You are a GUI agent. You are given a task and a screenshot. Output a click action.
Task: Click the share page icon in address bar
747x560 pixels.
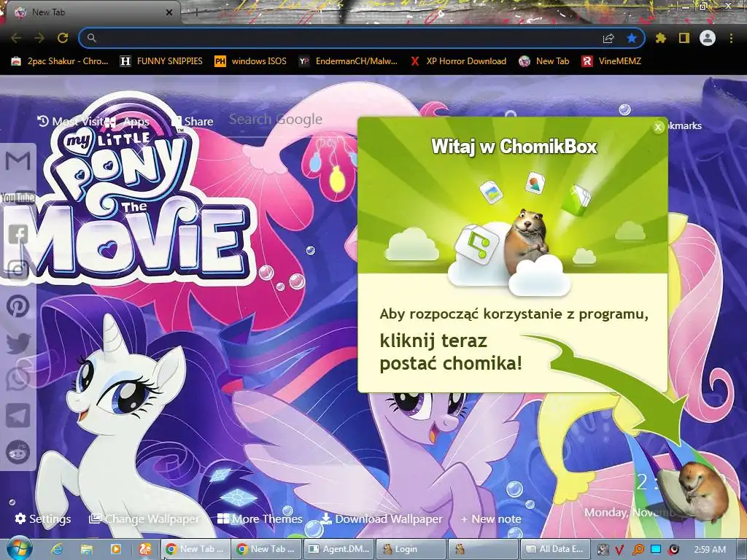(608, 38)
